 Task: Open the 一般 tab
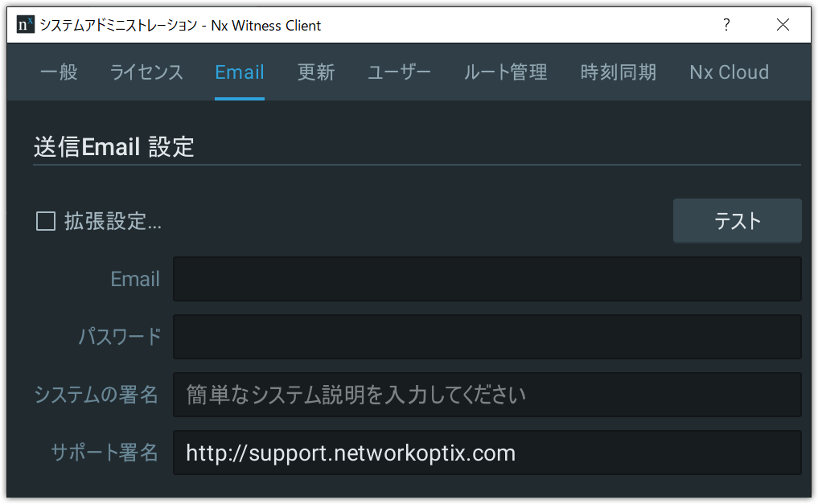(x=59, y=72)
